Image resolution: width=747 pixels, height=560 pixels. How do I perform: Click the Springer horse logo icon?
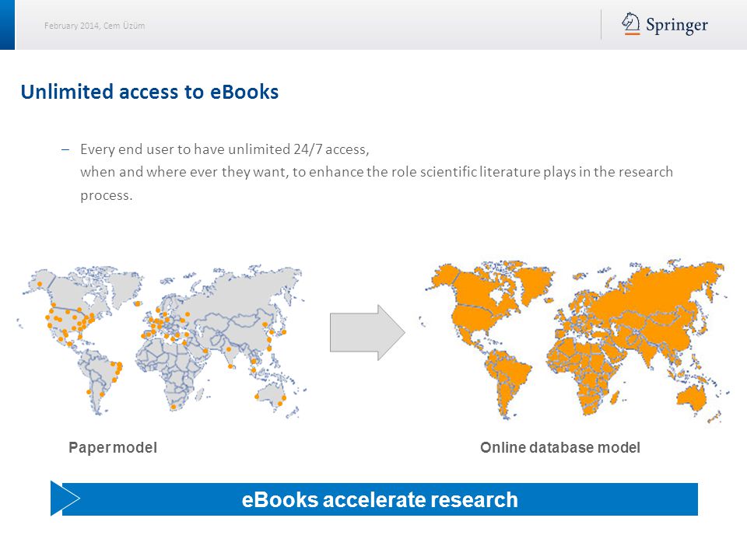click(631, 24)
